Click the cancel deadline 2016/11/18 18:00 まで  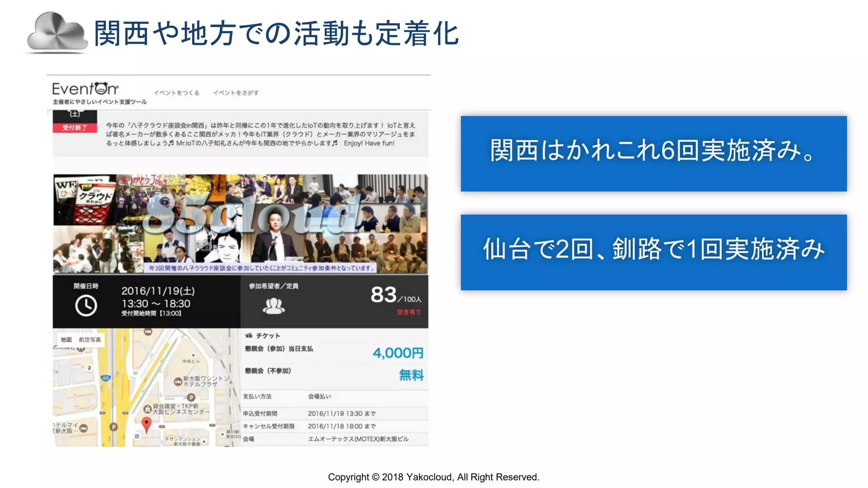(342, 426)
